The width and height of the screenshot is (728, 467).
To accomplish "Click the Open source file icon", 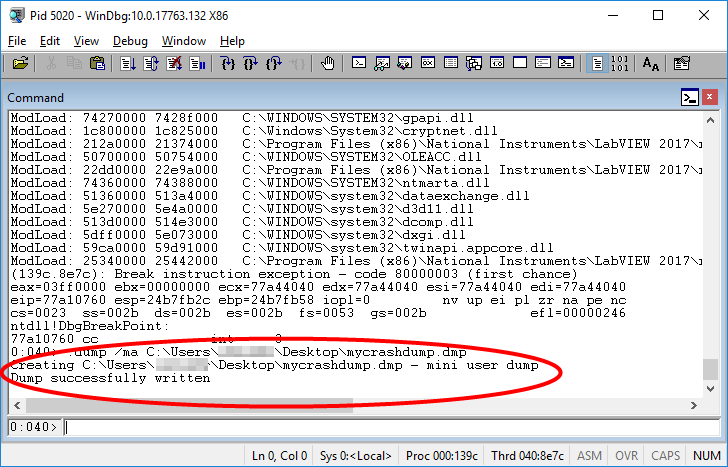I will (x=20, y=64).
